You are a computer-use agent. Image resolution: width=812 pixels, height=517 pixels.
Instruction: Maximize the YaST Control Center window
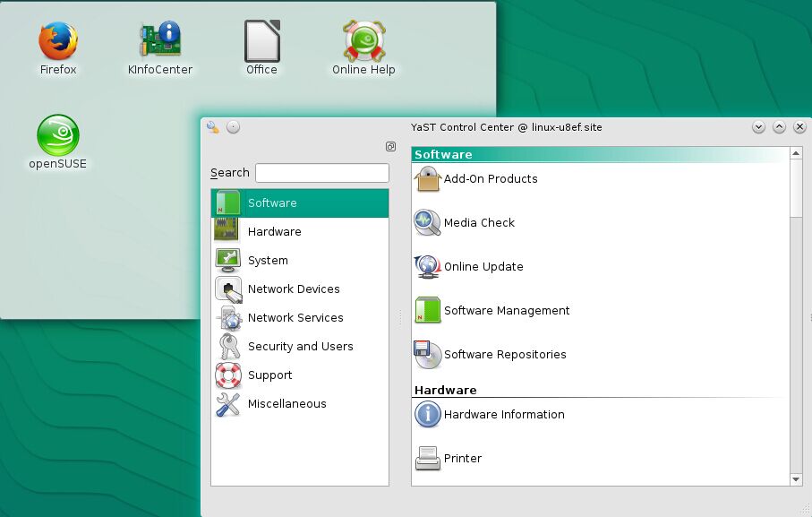pyautogui.click(x=780, y=127)
